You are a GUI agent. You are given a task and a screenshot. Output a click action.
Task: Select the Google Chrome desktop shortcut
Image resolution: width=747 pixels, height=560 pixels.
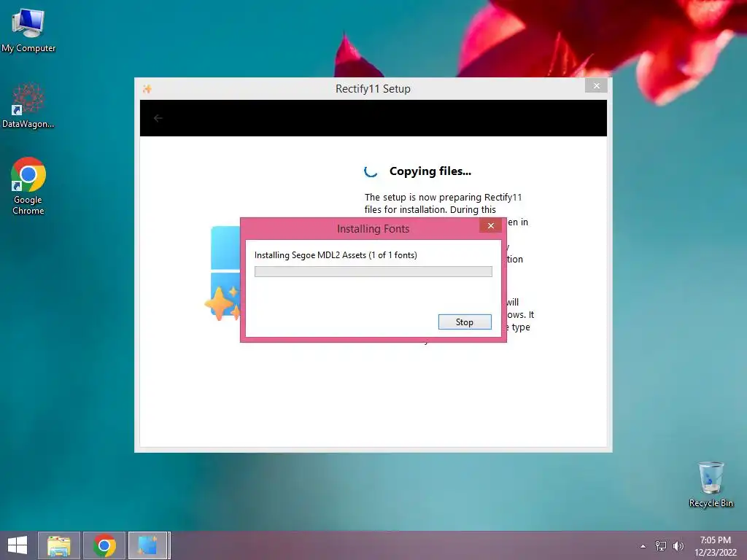[x=28, y=186]
